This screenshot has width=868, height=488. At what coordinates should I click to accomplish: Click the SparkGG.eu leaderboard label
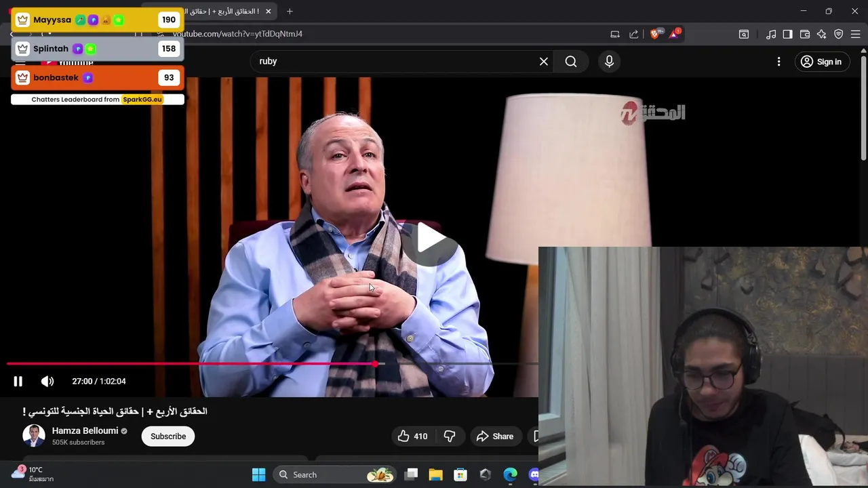[x=142, y=100]
